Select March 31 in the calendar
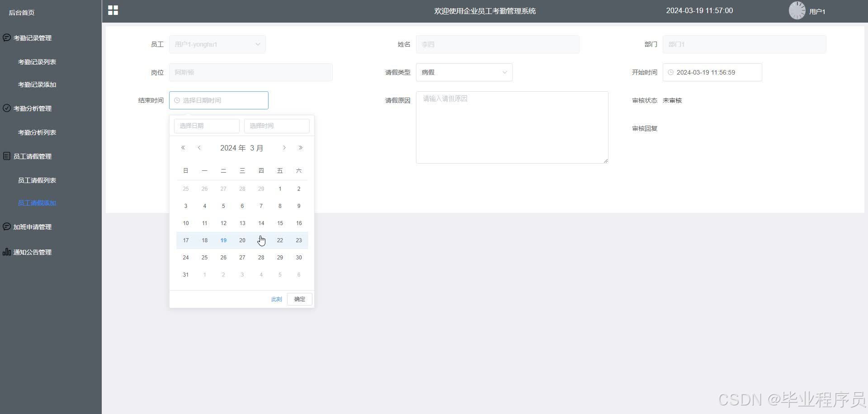The width and height of the screenshot is (868, 414). point(186,275)
